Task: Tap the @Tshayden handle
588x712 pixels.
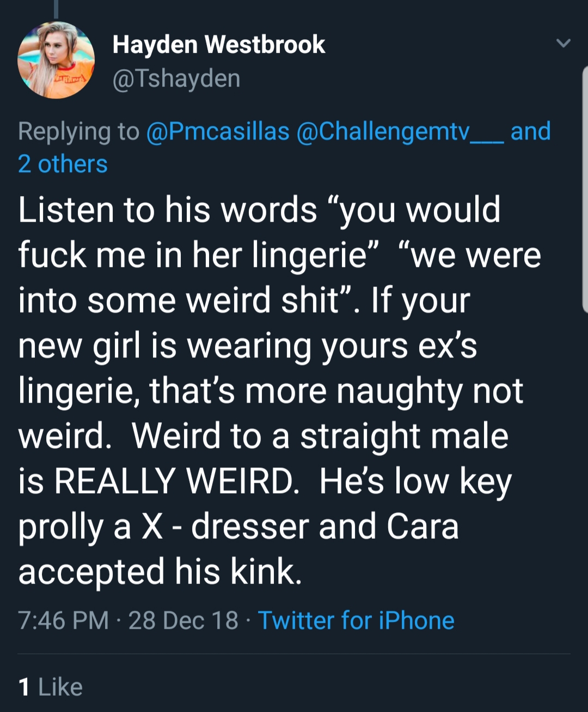Action: pos(176,78)
